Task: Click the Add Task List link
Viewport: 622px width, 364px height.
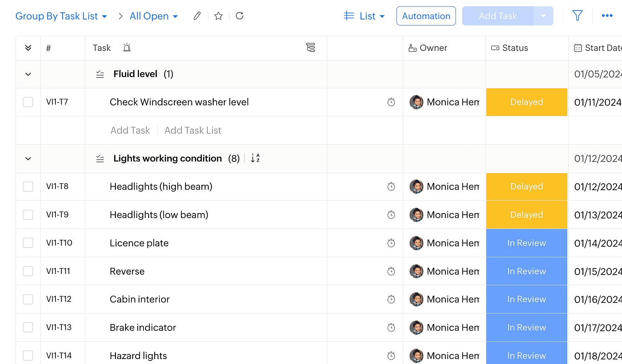Action: click(193, 130)
